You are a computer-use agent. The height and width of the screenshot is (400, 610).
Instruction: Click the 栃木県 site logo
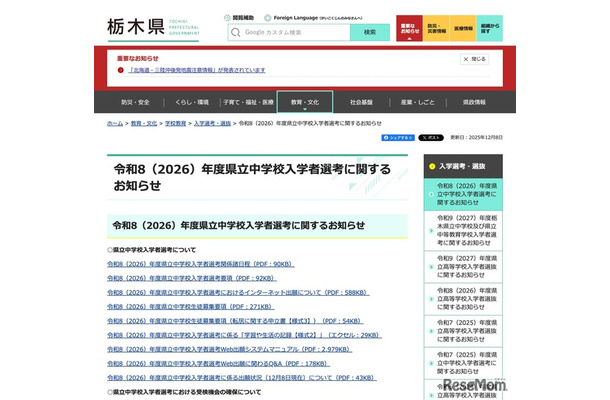(153, 28)
